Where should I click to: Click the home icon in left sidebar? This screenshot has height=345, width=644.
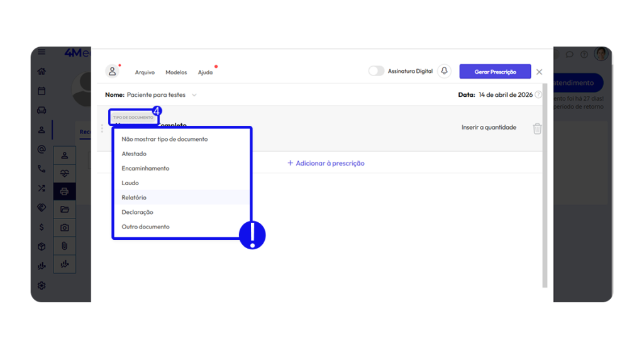click(x=42, y=72)
